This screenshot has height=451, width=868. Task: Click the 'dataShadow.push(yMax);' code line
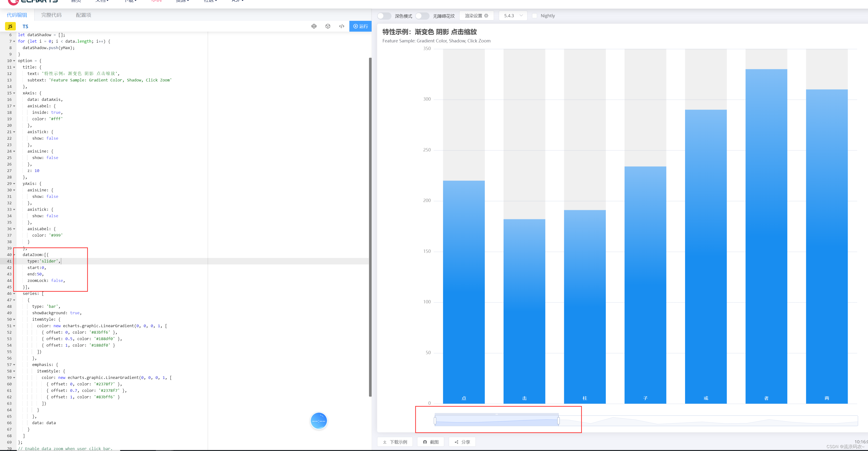[x=49, y=48]
